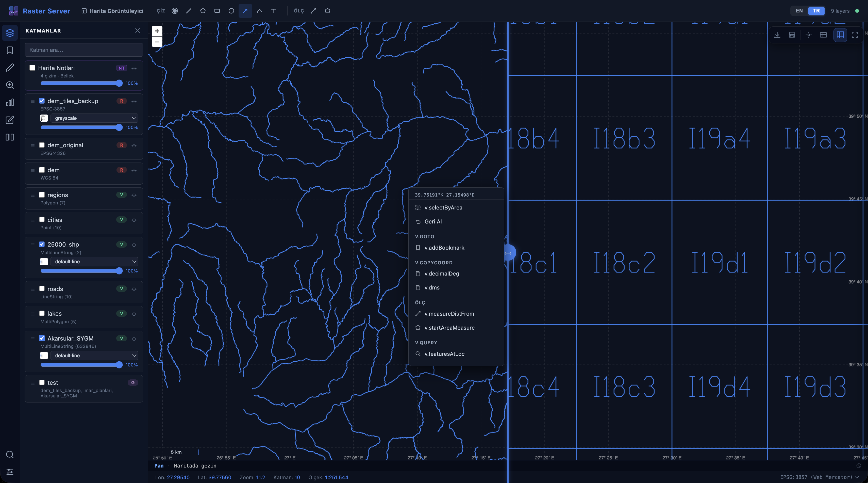Toggle fullscreen map view

pyautogui.click(x=855, y=35)
